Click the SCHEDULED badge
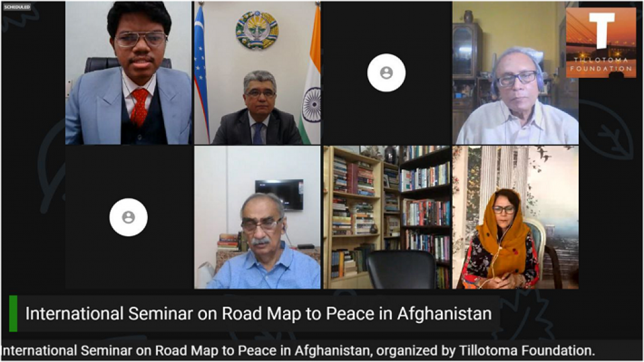644x362 pixels. 17,8
